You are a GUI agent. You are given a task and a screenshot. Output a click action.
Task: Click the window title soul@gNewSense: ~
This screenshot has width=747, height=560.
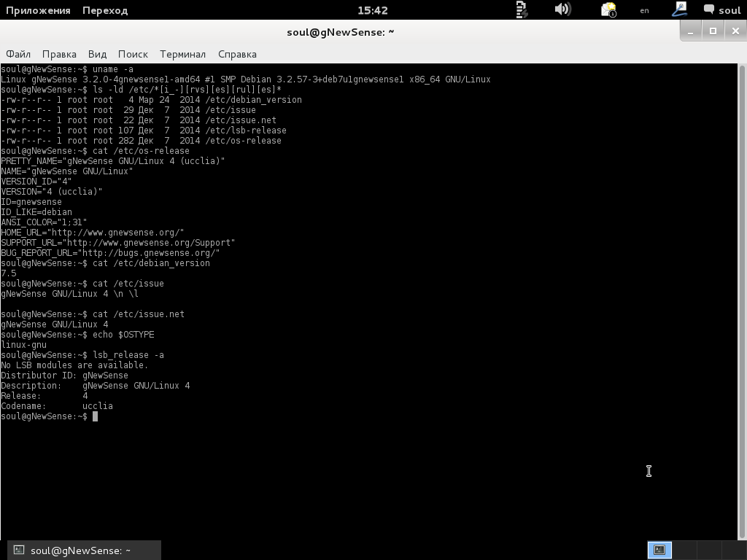coord(340,32)
